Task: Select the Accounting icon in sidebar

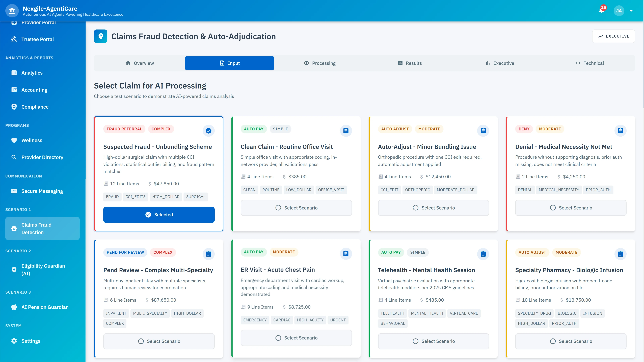Action: (x=14, y=90)
